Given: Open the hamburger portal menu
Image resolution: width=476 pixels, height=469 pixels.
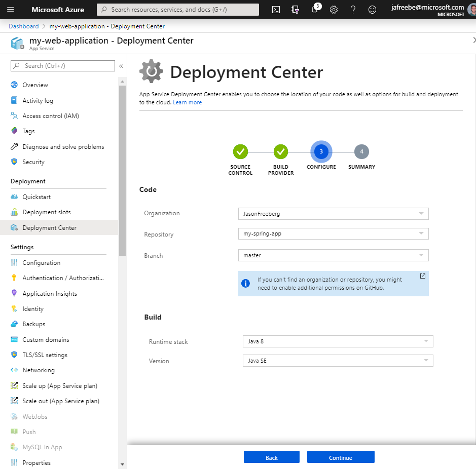Looking at the screenshot, I should (11, 10).
